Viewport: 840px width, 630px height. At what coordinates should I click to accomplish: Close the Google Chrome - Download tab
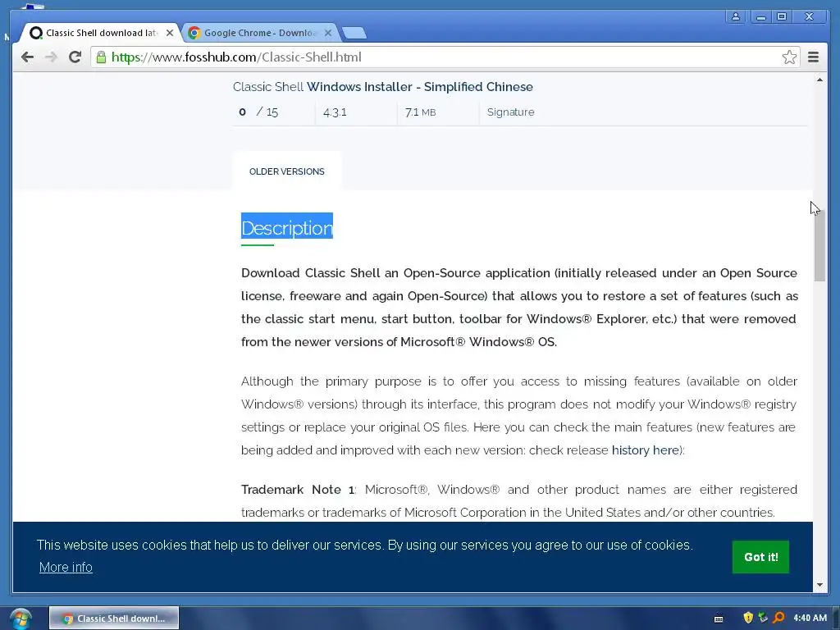[x=328, y=33]
